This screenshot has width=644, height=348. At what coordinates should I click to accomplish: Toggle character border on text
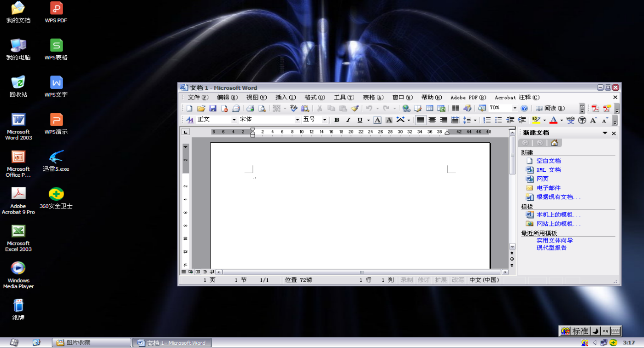pyautogui.click(x=377, y=120)
